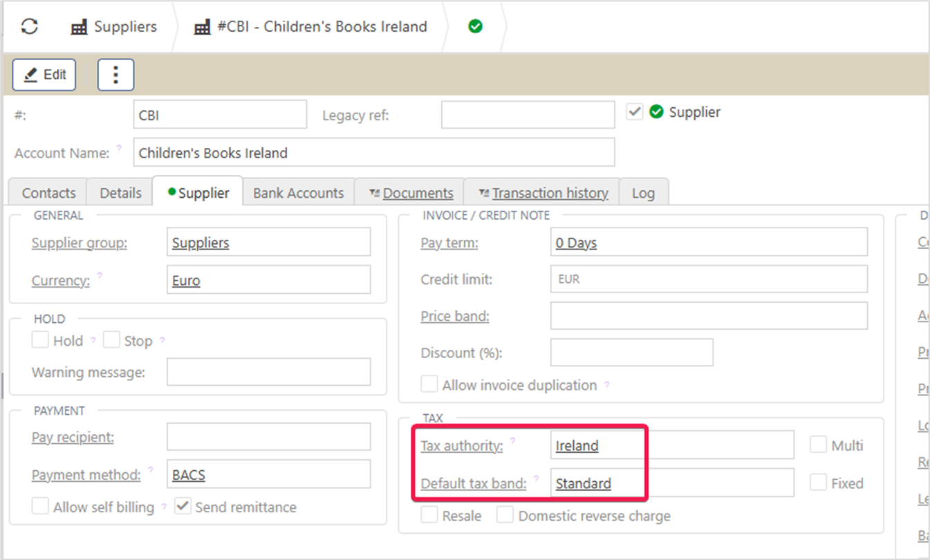Open #CBI - Children's Books Ireland breadcrumb

(322, 27)
